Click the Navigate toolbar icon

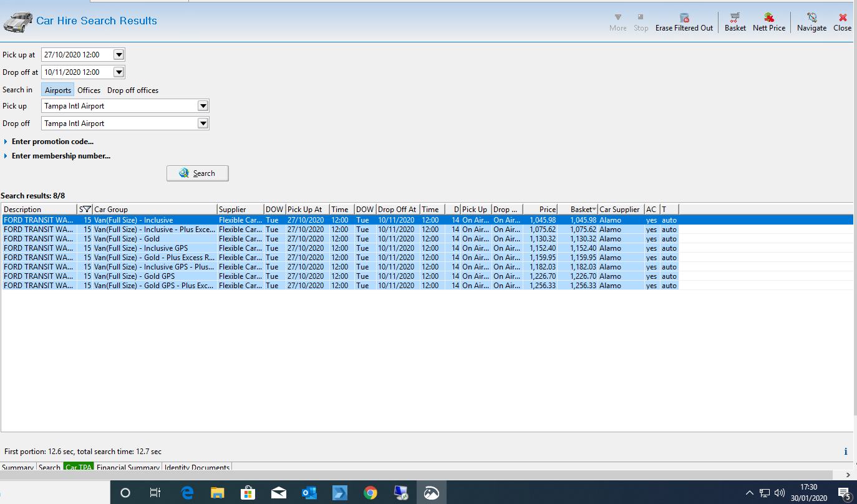[811, 17]
